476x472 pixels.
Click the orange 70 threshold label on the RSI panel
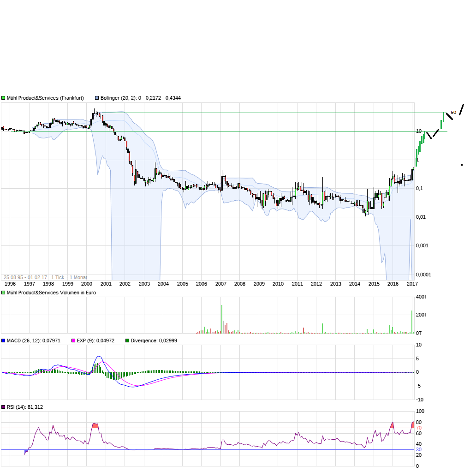419,428
